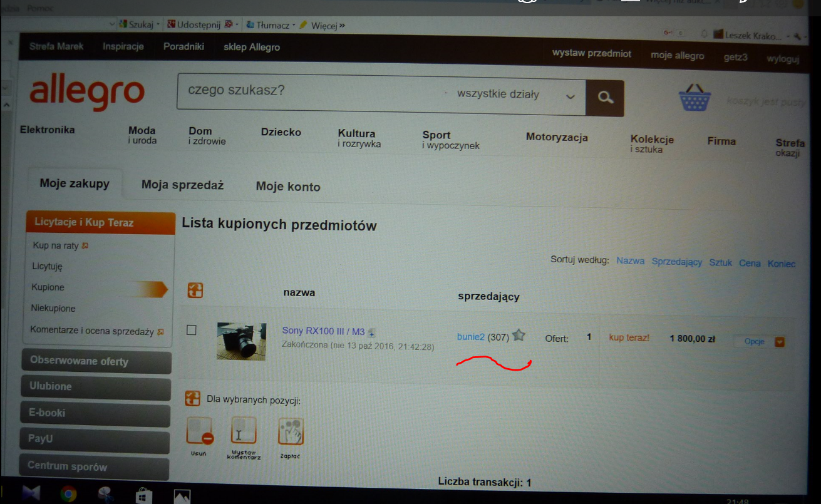
Task: Open the shopping basket icon
Action: click(694, 98)
